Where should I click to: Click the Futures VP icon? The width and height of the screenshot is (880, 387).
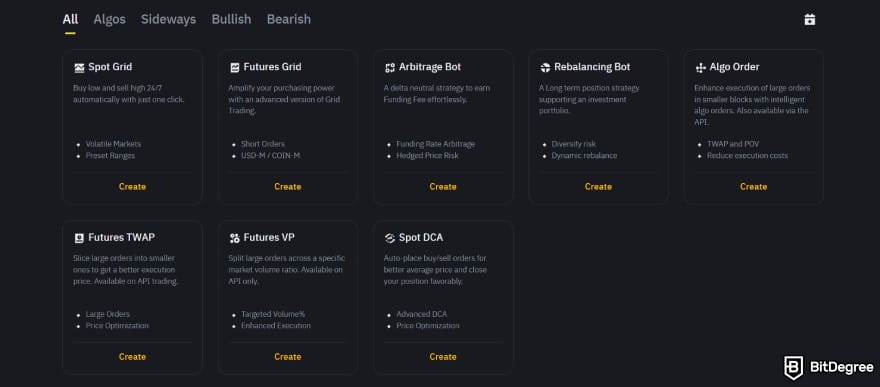pos(235,238)
